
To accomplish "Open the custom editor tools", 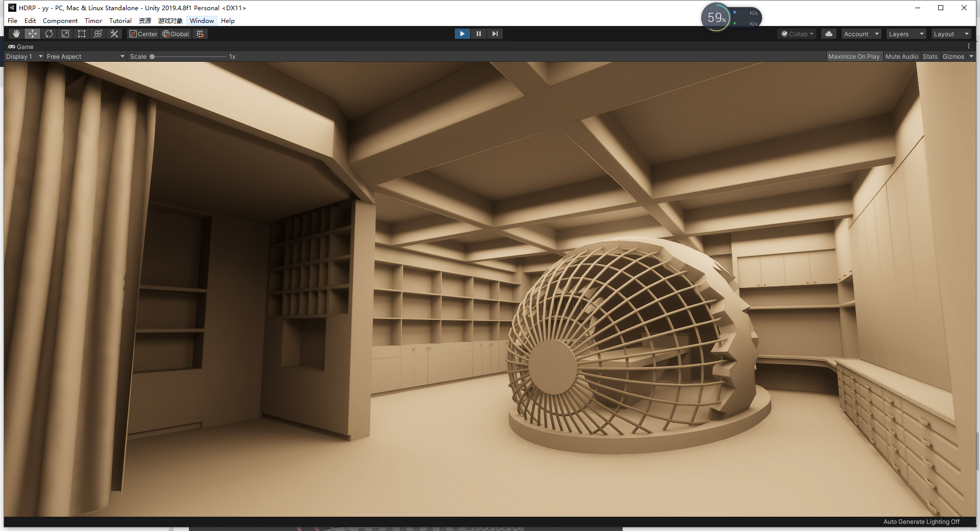I will pos(114,34).
